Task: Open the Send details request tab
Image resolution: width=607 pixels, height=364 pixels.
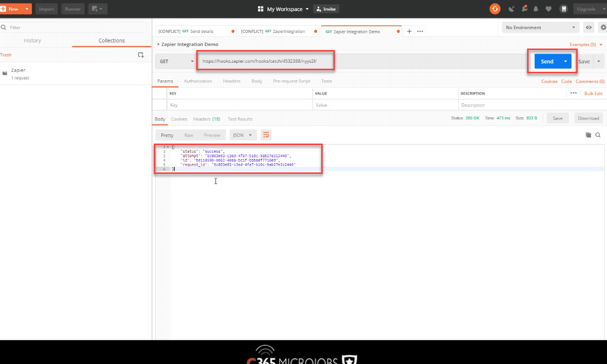Action: pyautogui.click(x=195, y=31)
